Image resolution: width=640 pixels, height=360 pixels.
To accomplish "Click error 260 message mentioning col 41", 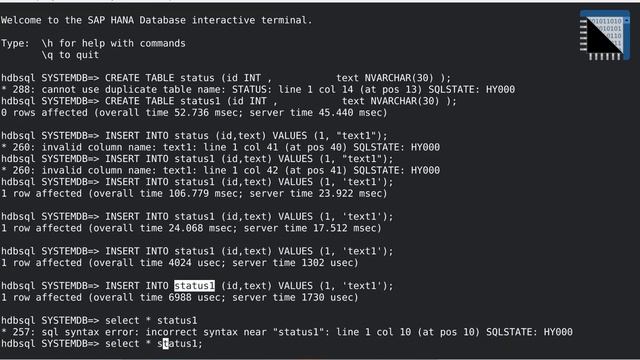I will (220, 147).
